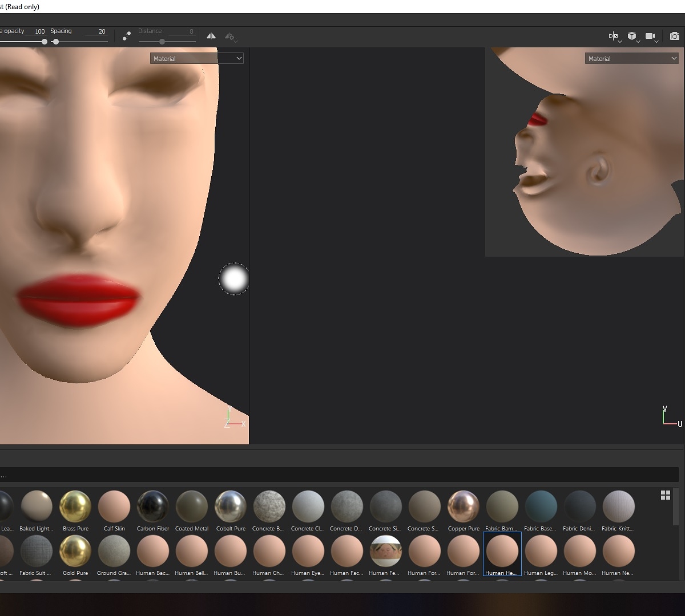Select the Ground Gra... material

point(114,556)
